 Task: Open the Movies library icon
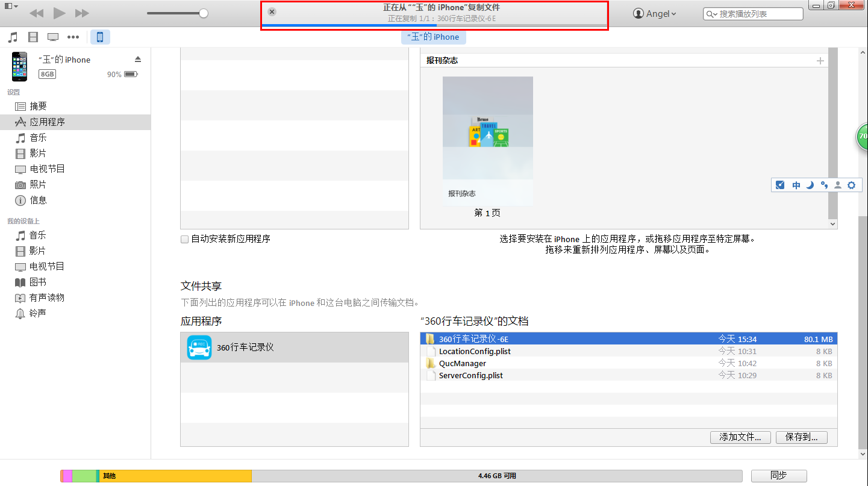(x=33, y=37)
